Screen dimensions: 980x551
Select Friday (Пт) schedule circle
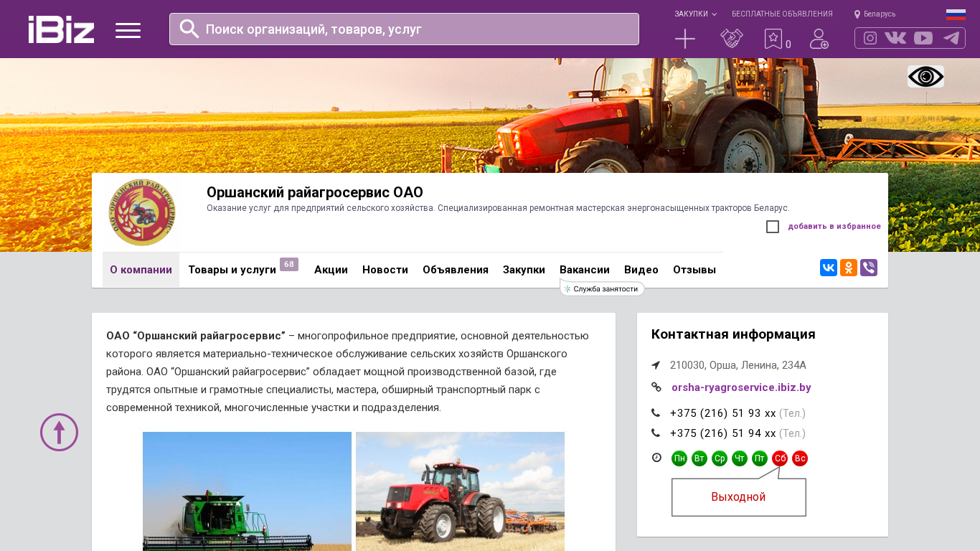click(x=760, y=458)
